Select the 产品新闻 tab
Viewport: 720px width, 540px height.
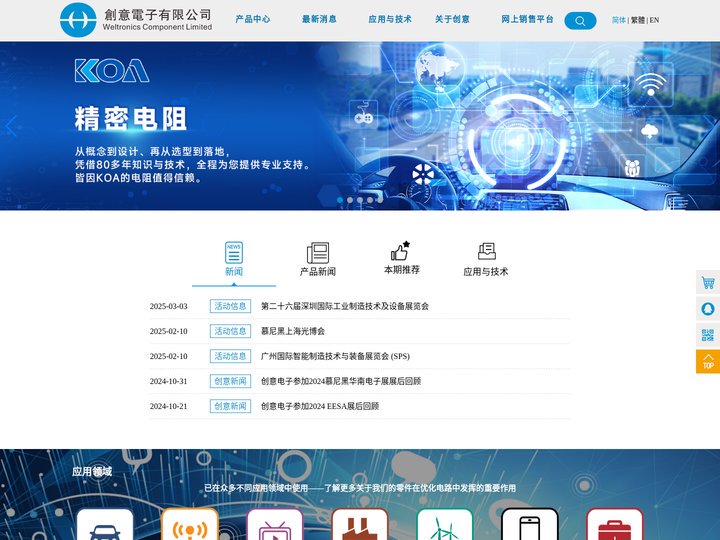pyautogui.click(x=318, y=259)
